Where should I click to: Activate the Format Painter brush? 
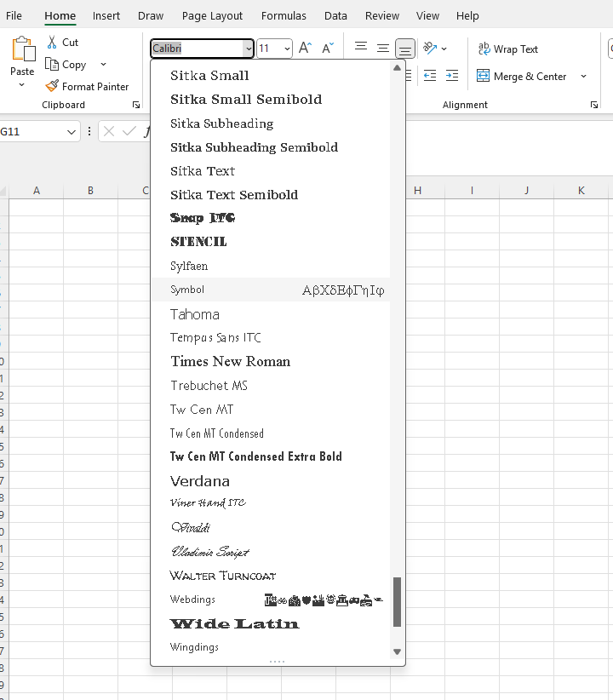pyautogui.click(x=52, y=86)
